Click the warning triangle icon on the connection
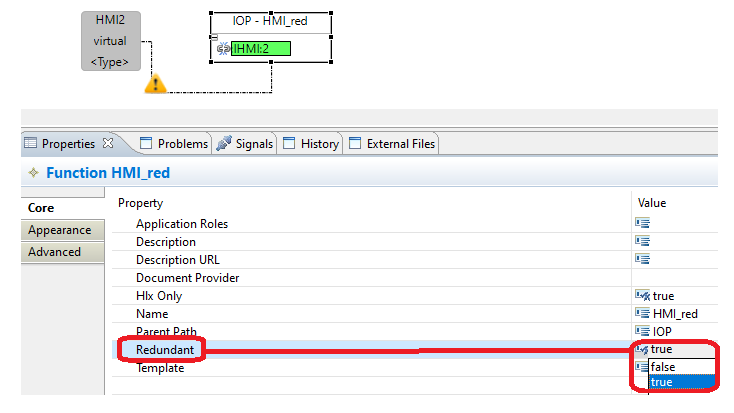Viewport: 734px width, 413px height. tap(154, 84)
